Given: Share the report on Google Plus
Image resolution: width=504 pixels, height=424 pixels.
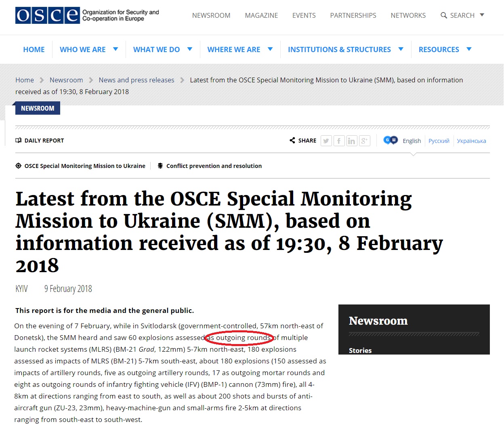Looking at the screenshot, I should click(364, 141).
